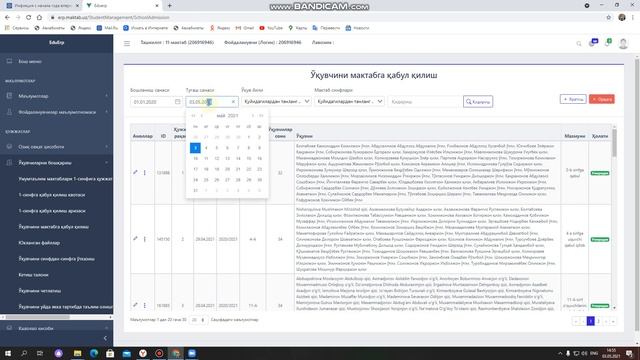Go to page 2 in pagination
Viewport: 640px width, 360px height.
tap(598, 321)
